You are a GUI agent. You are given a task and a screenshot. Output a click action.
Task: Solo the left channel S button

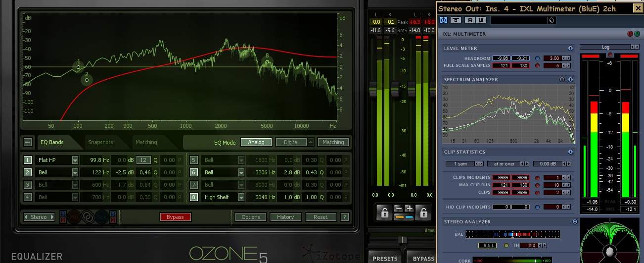(x=62, y=214)
